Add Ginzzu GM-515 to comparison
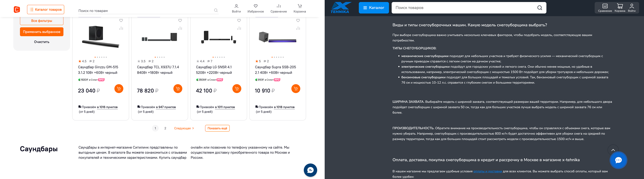Viewport: 644px width, 179px height. point(121,28)
